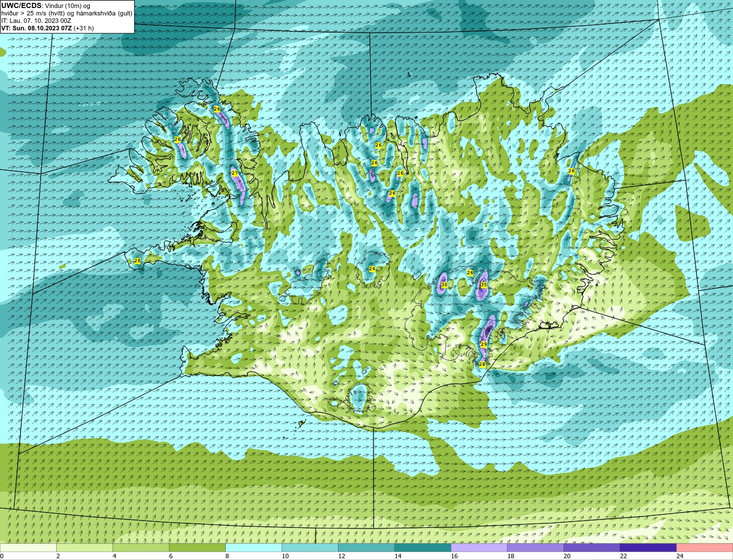The image size is (733, 560).
Task: Click the UWC/ECDS title text
Action: coord(21,6)
